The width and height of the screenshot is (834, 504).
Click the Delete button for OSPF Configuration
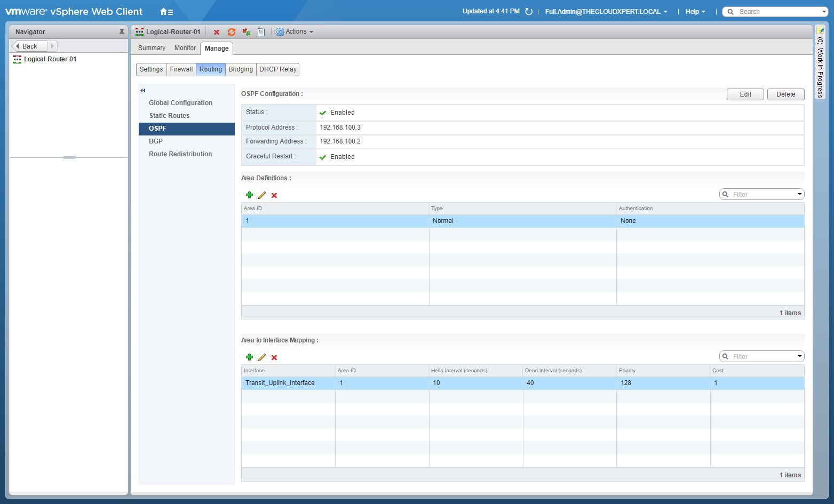tap(785, 94)
